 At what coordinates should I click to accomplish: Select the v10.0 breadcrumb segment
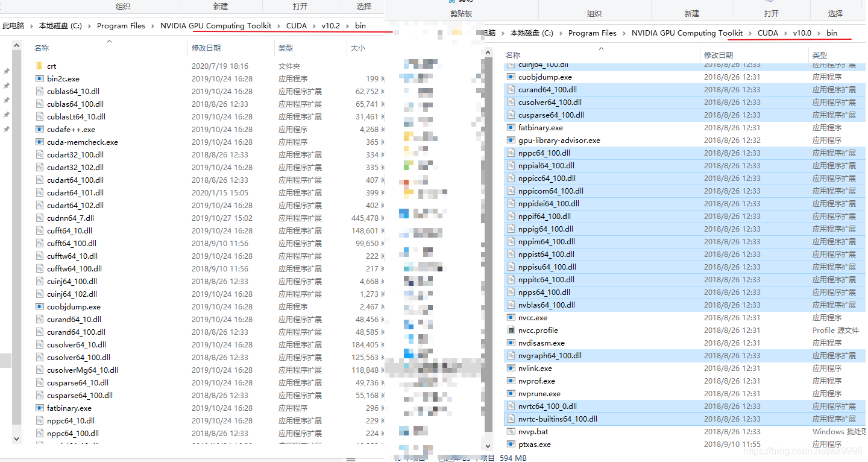pyautogui.click(x=802, y=33)
